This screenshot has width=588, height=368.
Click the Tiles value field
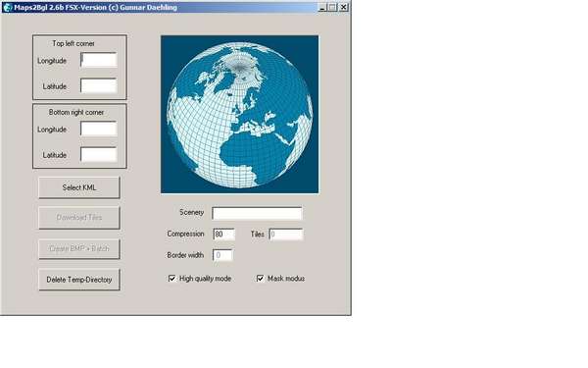(286, 234)
